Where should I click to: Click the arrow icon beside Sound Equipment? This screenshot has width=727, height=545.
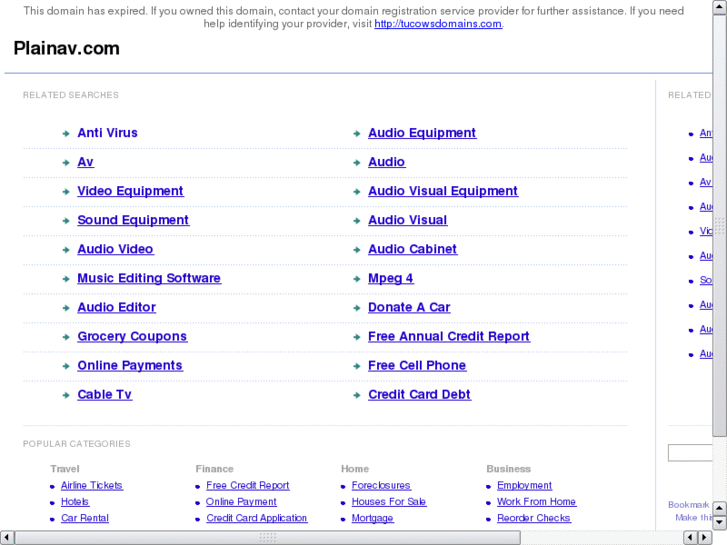66,221
